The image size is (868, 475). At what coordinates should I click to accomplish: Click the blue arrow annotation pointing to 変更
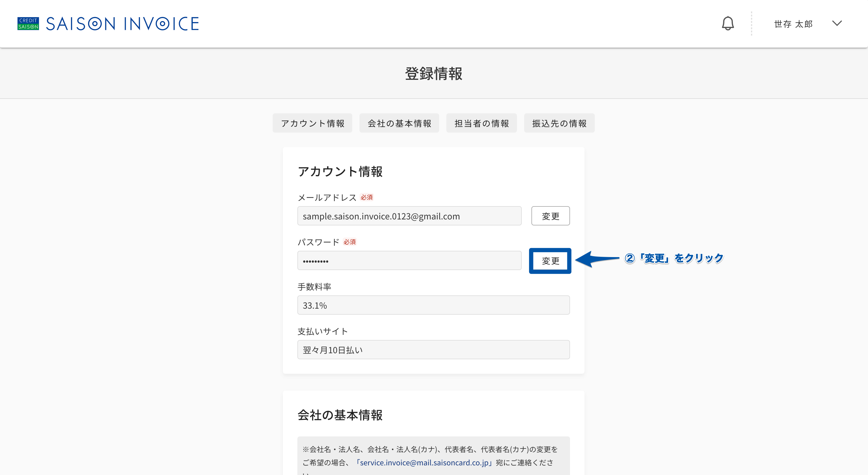point(597,259)
